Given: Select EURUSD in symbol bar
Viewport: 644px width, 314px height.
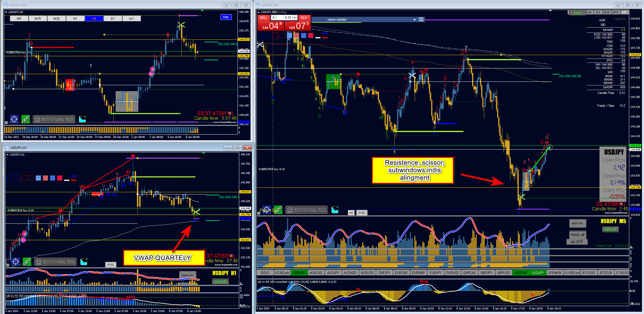Looking at the screenshot, I should point(452,273).
